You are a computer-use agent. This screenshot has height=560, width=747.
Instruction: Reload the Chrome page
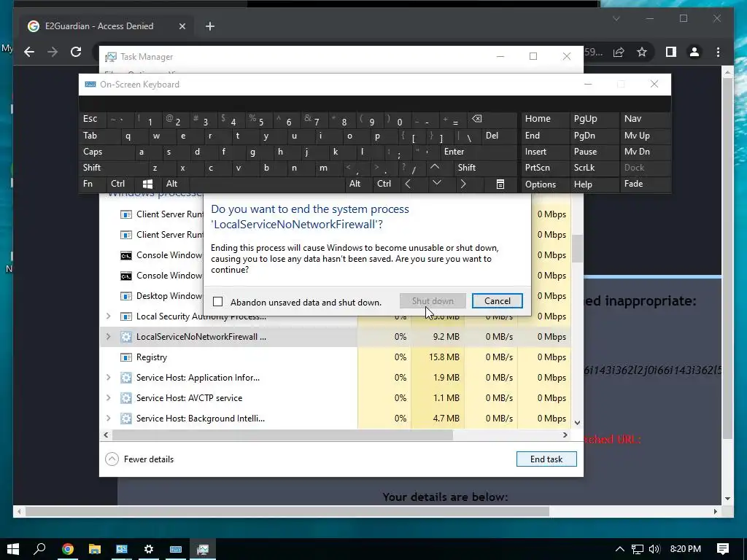76,52
